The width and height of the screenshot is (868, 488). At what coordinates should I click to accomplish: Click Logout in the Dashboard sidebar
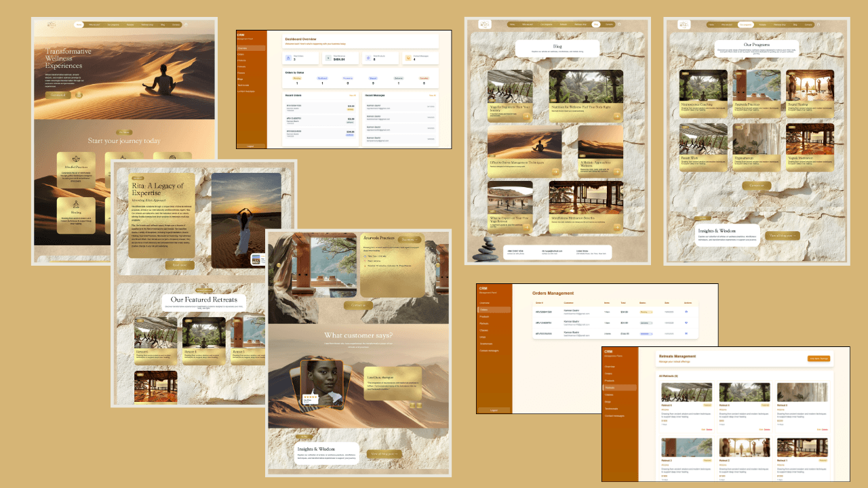pyautogui.click(x=250, y=146)
